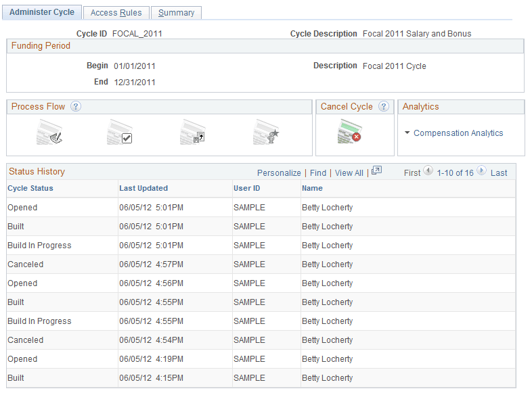Click the Begin date 01/01/2011
532x395 pixels.
(x=135, y=66)
